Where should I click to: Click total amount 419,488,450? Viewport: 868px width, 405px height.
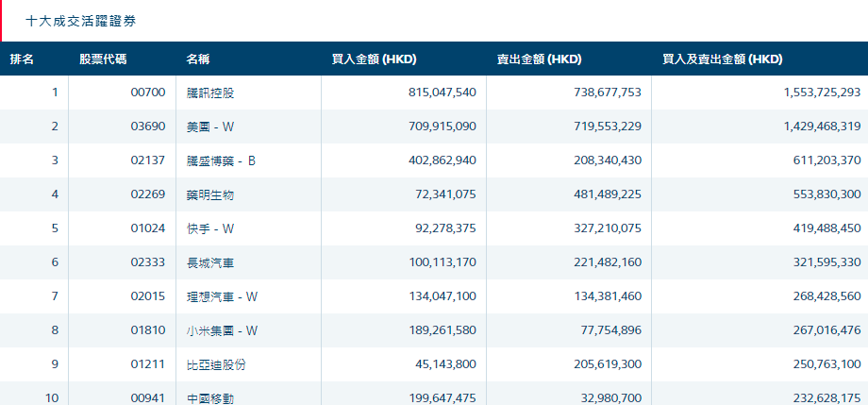click(x=827, y=228)
